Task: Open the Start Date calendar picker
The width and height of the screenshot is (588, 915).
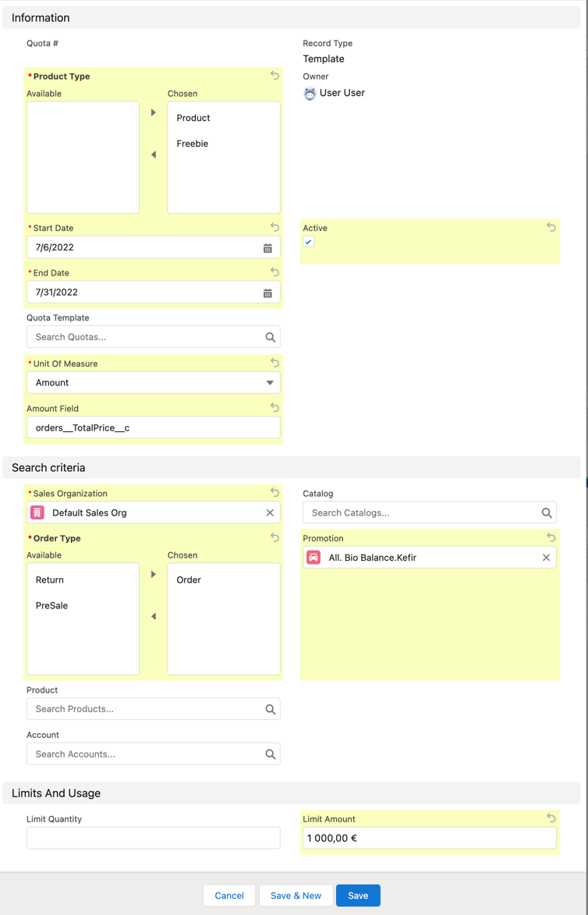Action: coord(269,246)
